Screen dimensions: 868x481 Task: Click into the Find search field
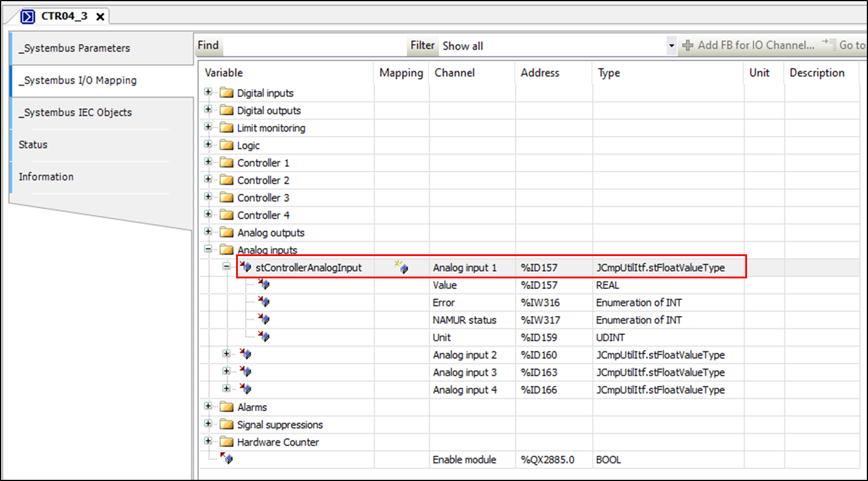tap(311, 46)
